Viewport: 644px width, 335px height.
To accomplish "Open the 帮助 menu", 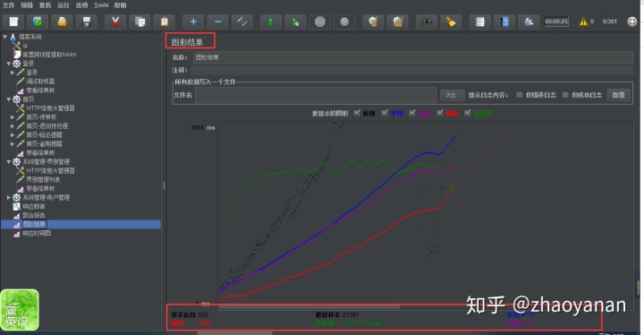I will [x=121, y=5].
